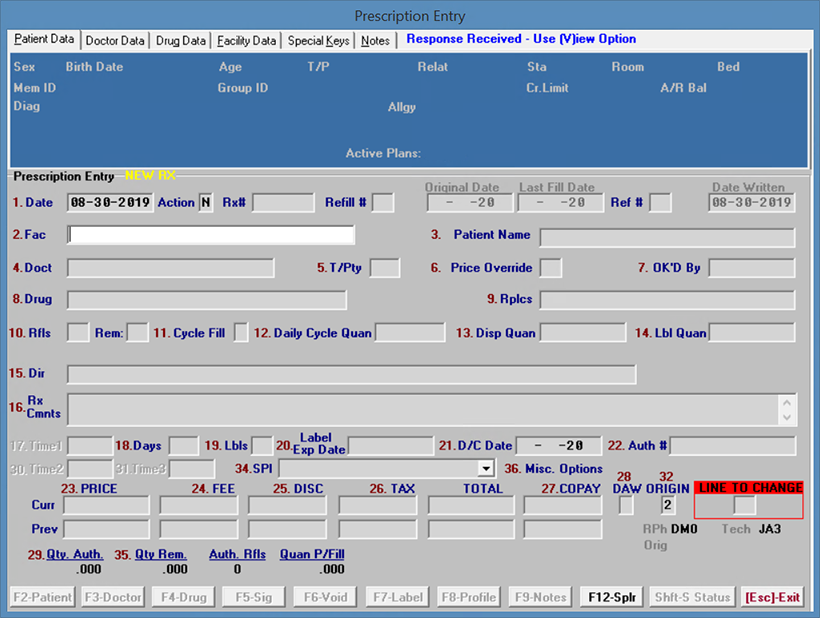Select the Origin field showing 2
The image size is (820, 618).
coord(668,505)
